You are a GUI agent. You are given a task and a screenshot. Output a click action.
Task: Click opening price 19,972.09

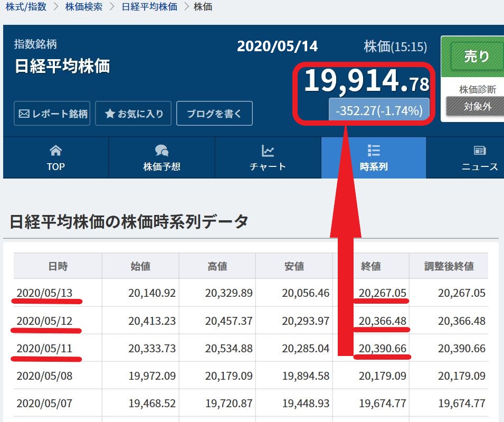point(152,376)
